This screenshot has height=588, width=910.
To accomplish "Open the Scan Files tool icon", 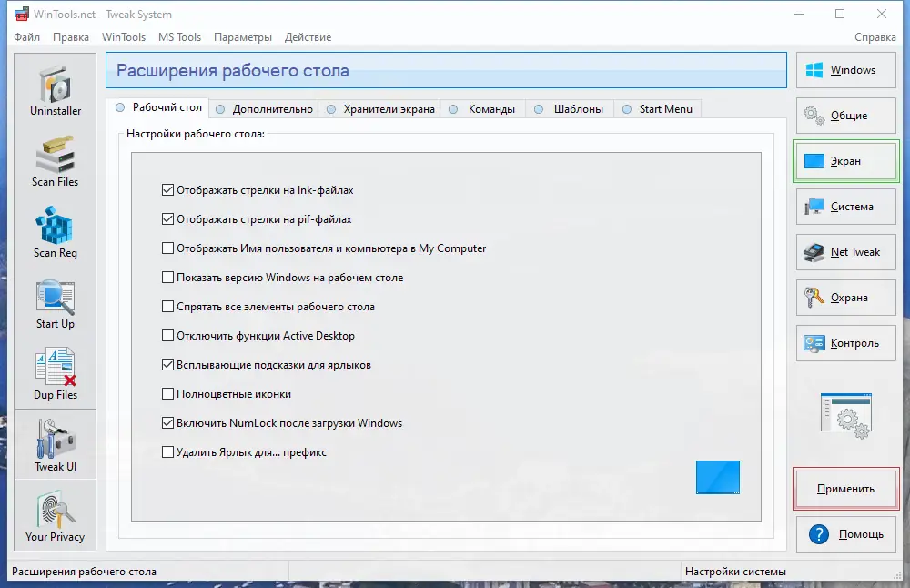I will [x=56, y=155].
